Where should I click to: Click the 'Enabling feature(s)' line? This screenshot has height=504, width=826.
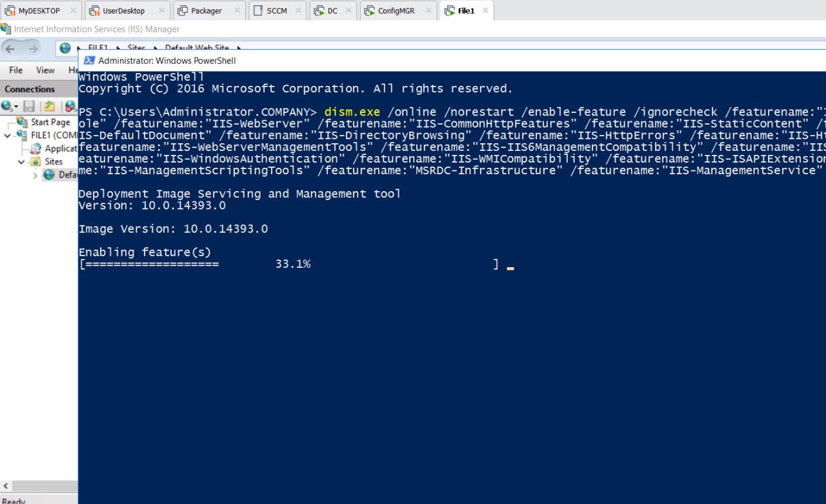tap(145, 252)
